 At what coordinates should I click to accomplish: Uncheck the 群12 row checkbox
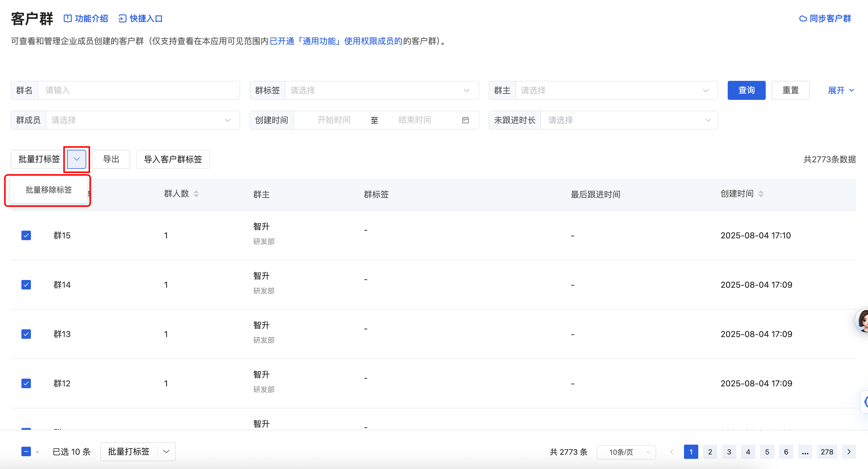click(x=26, y=383)
